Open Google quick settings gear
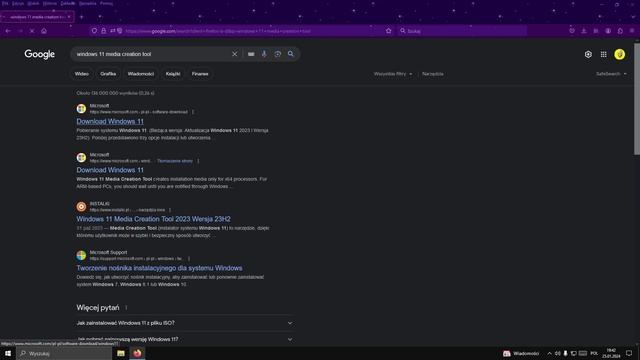 [588, 54]
